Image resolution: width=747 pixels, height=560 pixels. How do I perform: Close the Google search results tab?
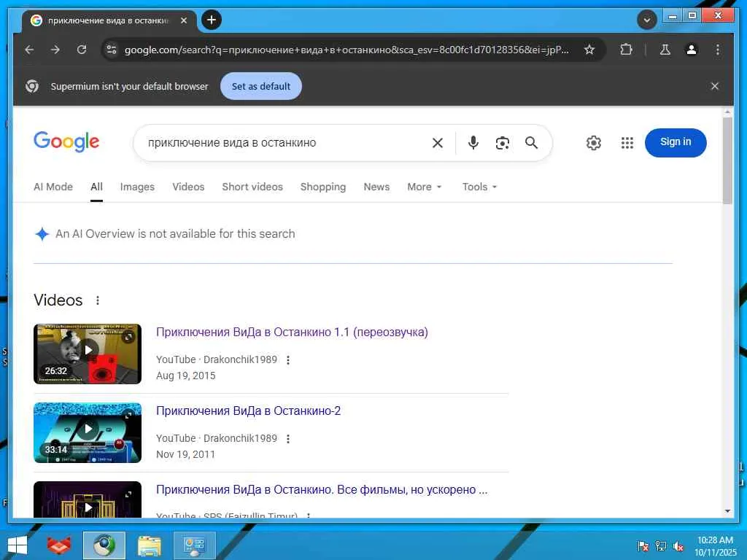point(183,20)
